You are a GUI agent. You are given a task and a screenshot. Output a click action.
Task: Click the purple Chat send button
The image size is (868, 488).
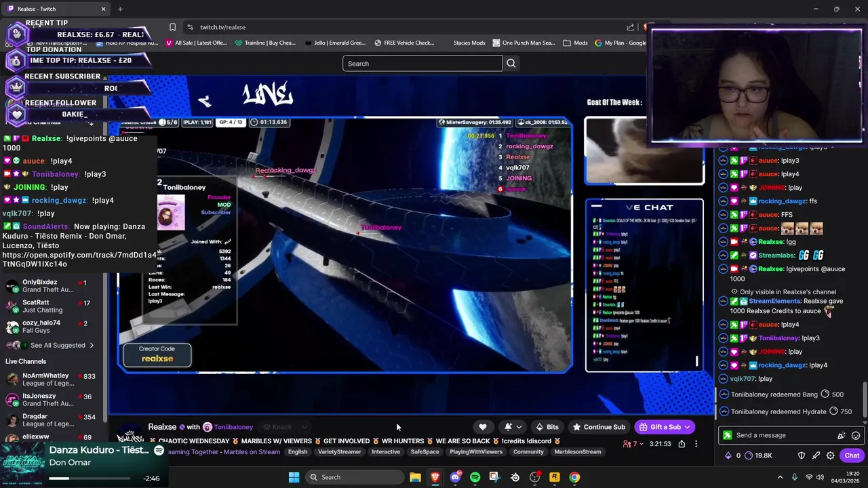pos(852,455)
